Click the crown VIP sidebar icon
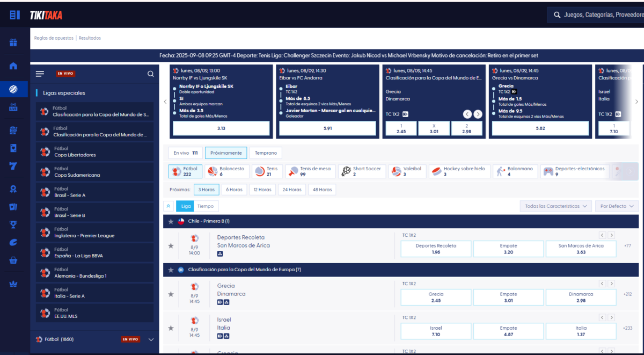The height and width of the screenshot is (355, 644). (13, 284)
